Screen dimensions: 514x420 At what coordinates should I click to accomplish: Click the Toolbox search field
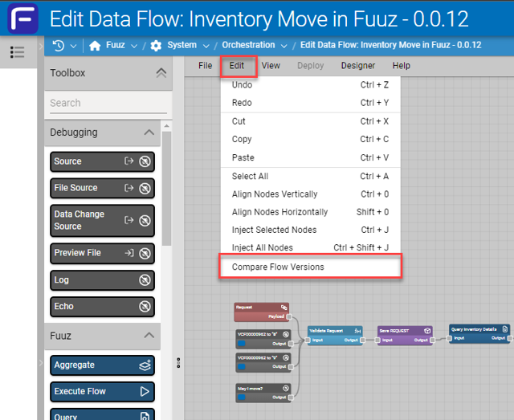pos(108,103)
